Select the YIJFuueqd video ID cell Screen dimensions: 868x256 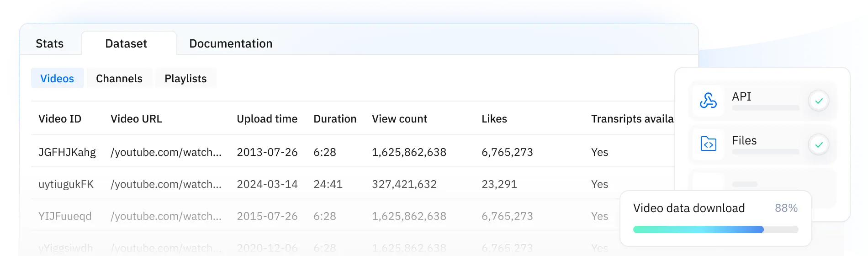coord(65,216)
